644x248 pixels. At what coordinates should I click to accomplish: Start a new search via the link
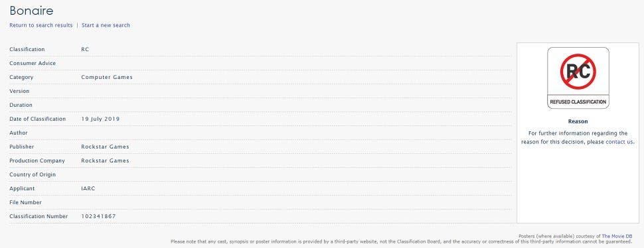106,25
